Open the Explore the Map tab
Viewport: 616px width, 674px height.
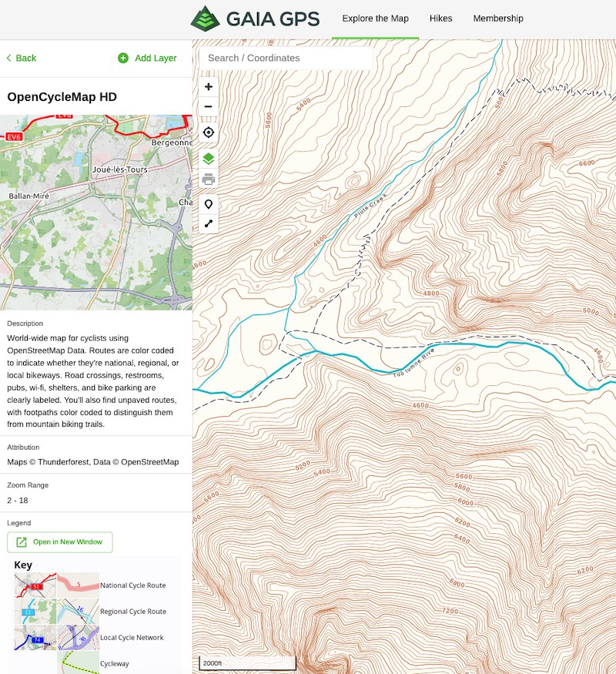tap(375, 18)
